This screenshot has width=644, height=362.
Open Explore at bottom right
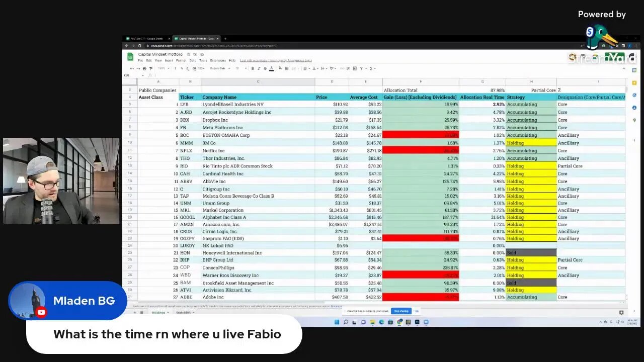(621, 312)
